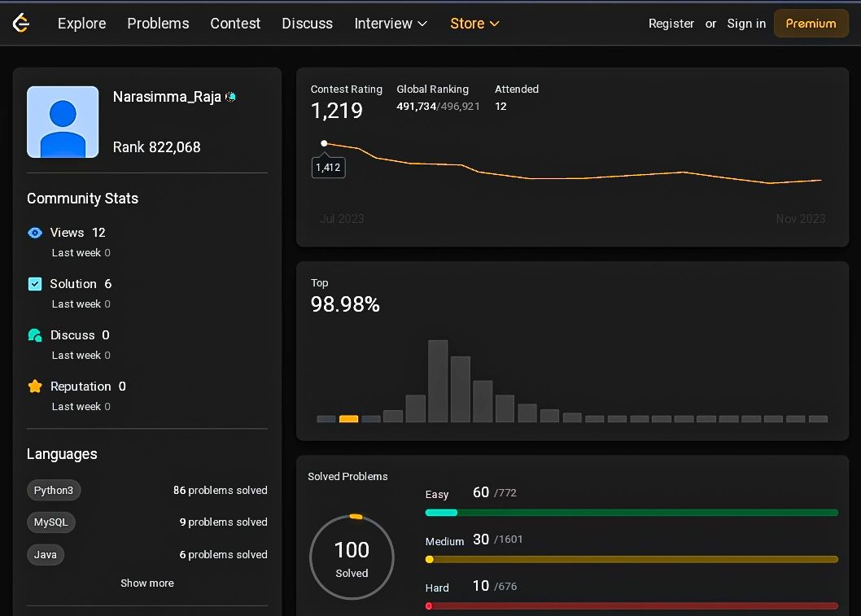Screen dimensions: 861x616
Task: Expand languages list with Show more
Action: (x=147, y=583)
